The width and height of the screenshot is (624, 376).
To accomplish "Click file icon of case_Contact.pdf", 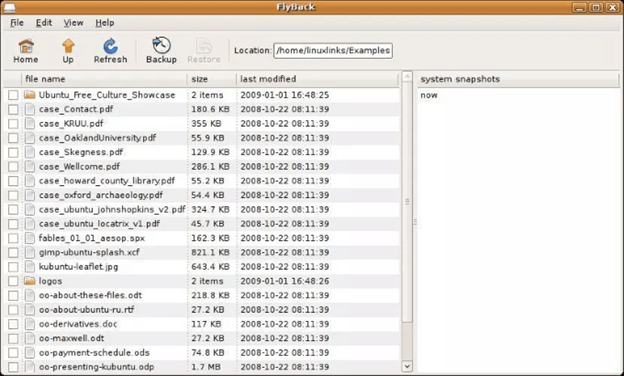I will point(29,109).
